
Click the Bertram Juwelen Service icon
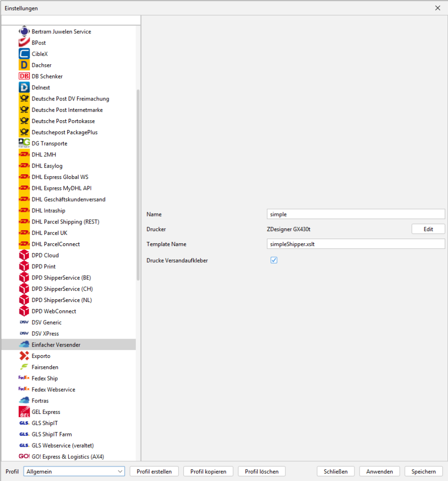[x=24, y=31]
